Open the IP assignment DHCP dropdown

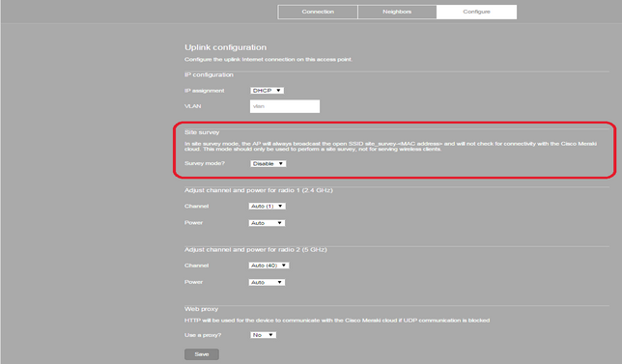coord(267,91)
